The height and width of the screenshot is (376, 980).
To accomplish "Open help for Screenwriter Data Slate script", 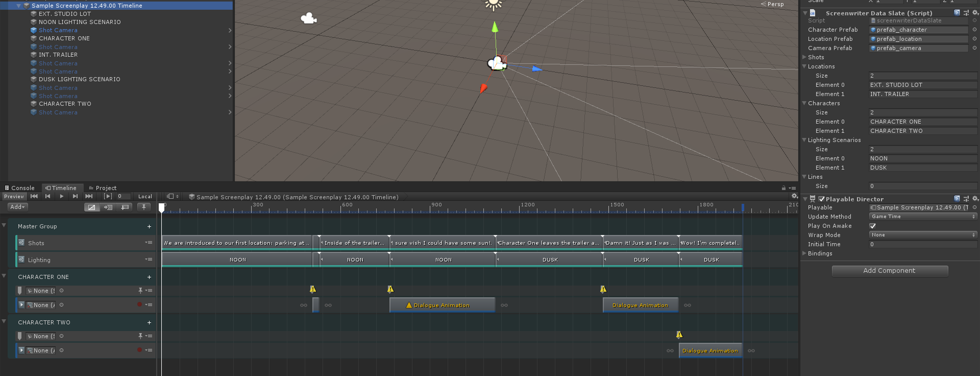I will click(x=957, y=13).
